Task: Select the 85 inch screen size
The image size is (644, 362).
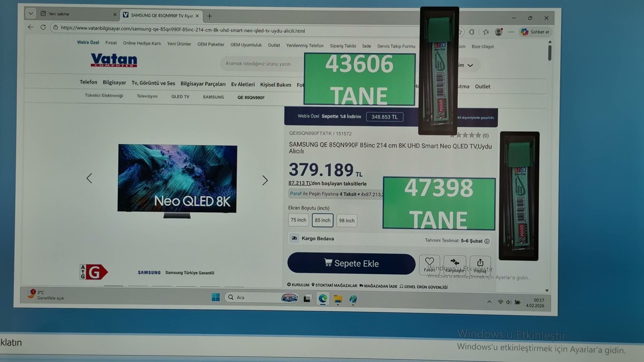Action: pyautogui.click(x=323, y=220)
